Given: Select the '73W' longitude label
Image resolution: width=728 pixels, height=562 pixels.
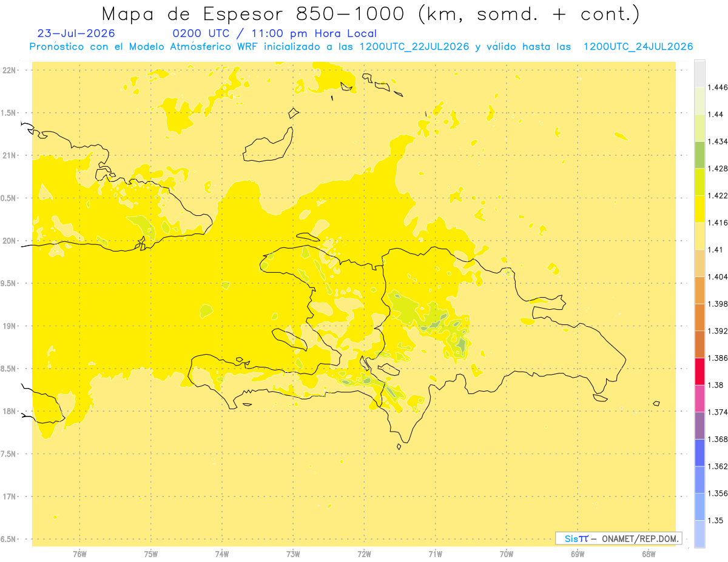Looking at the screenshot, I should (293, 554).
